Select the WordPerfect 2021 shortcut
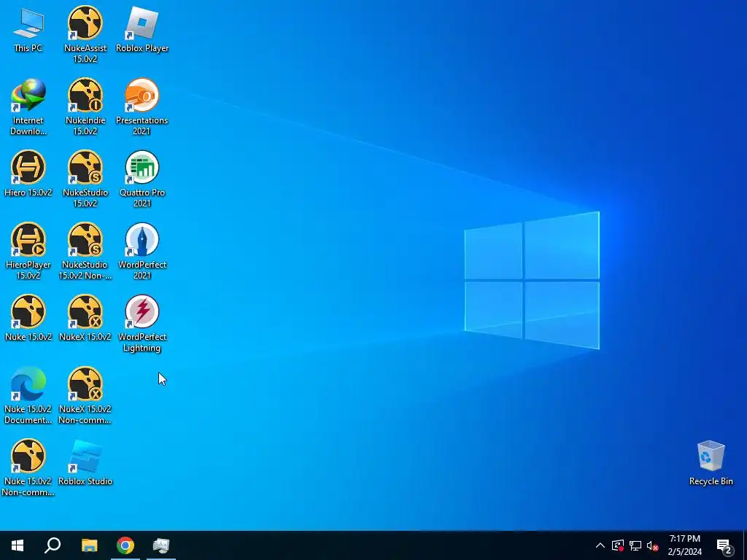The image size is (747, 560). 142,251
